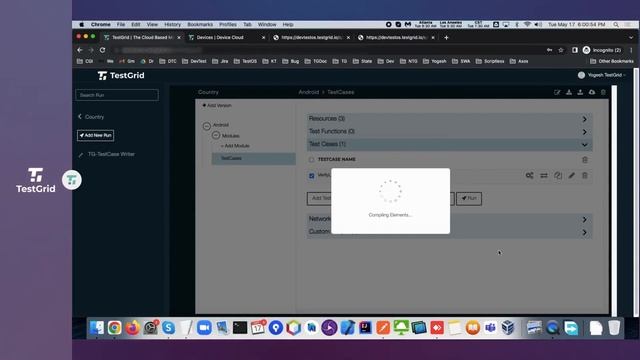Click the swap arrows icon in Verify row

point(544,176)
